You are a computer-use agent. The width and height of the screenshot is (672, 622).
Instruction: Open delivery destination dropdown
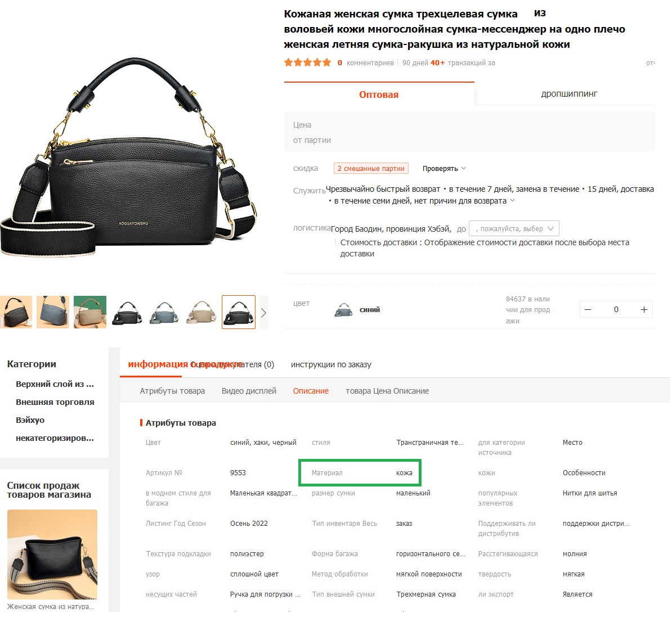514,229
